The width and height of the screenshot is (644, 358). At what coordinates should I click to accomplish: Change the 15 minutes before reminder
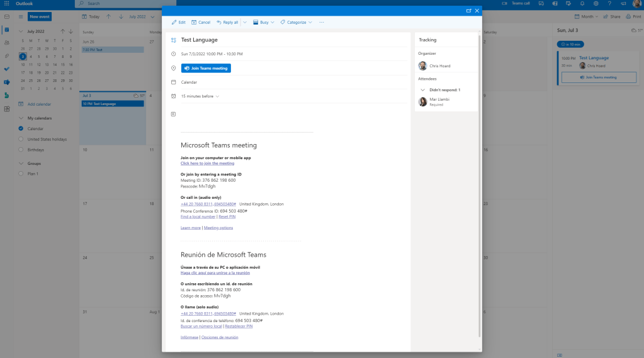click(x=200, y=96)
